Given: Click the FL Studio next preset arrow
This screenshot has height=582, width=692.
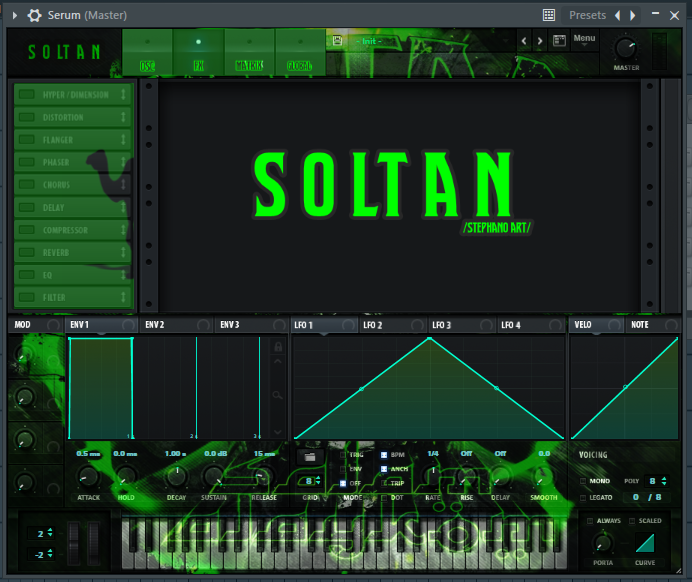Looking at the screenshot, I should [633, 15].
